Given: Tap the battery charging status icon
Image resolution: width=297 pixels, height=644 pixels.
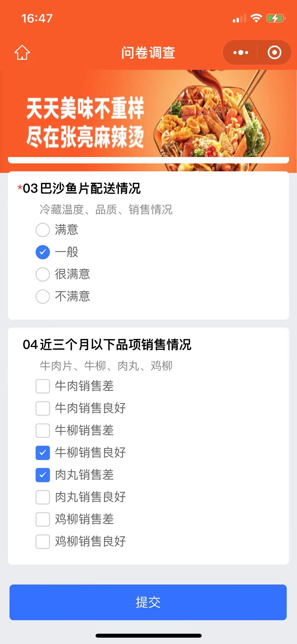Looking at the screenshot, I should (276, 19).
